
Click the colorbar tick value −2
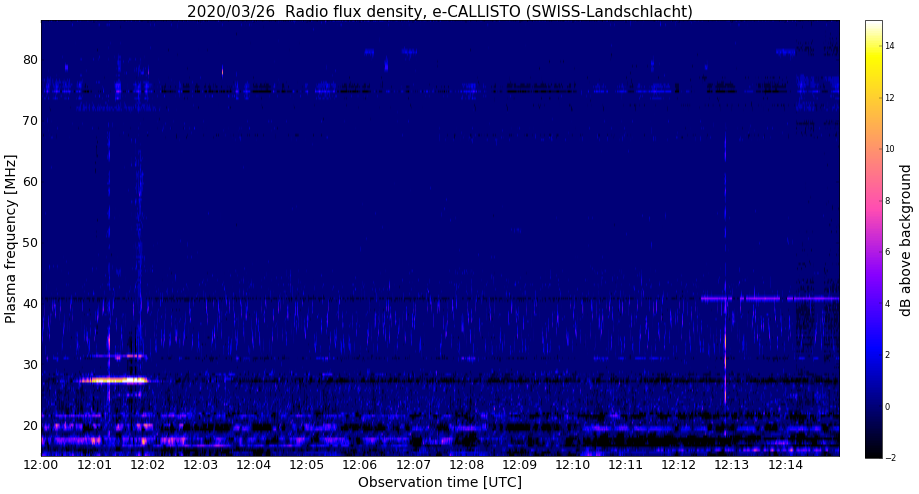tap(890, 458)
